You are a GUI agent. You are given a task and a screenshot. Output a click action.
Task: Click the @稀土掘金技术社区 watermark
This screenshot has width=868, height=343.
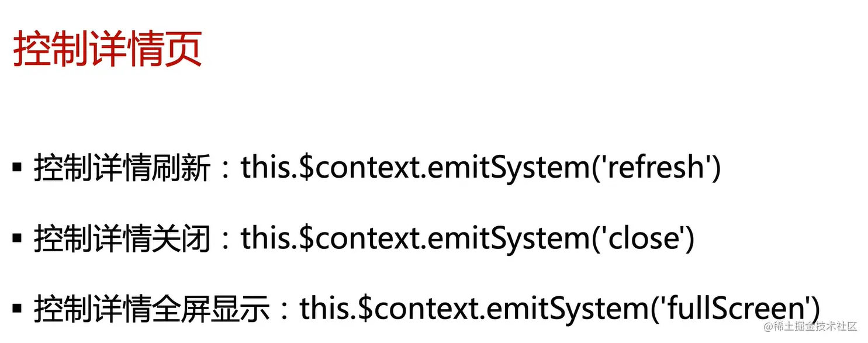(810, 326)
